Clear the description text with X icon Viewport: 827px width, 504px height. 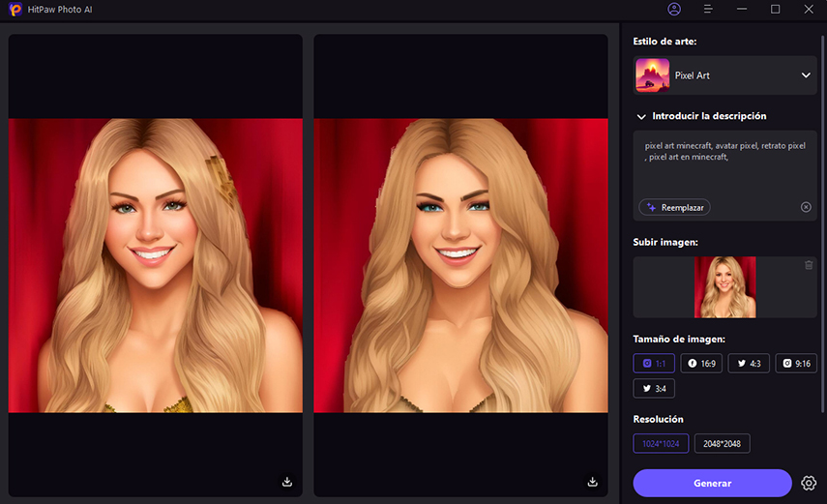tap(806, 207)
